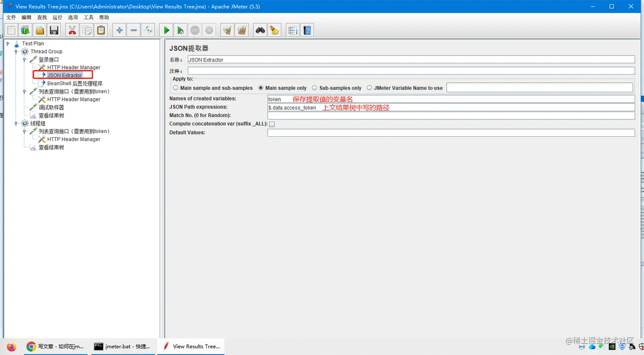
Task: Click the grey Shutdown icon
Action: (209, 30)
